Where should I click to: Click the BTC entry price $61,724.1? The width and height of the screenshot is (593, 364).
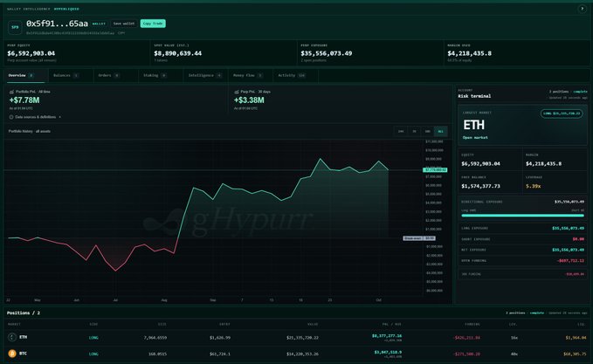coord(220,354)
